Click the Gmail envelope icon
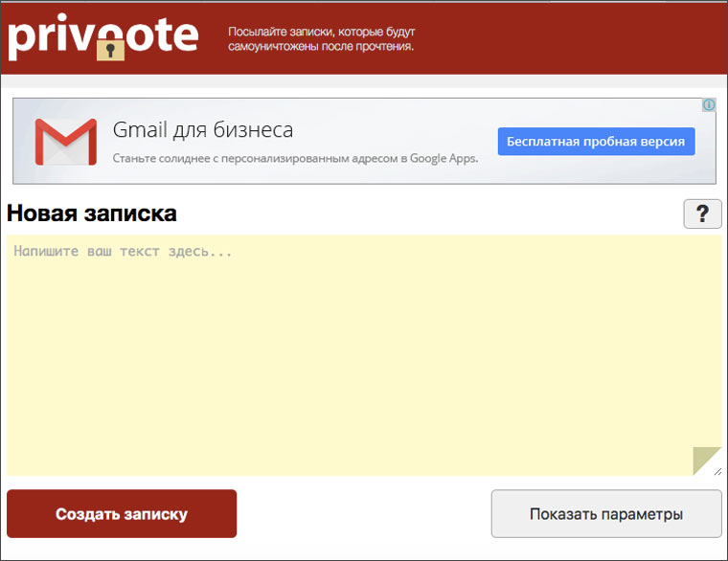 click(65, 142)
